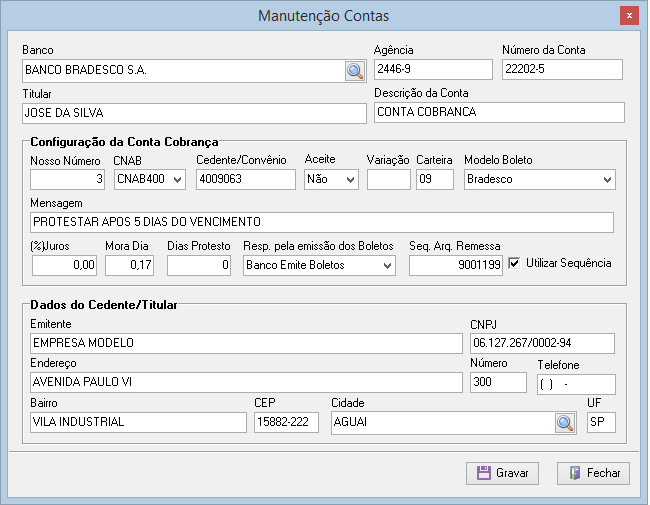
Task: Click the address Número field
Action: (498, 382)
